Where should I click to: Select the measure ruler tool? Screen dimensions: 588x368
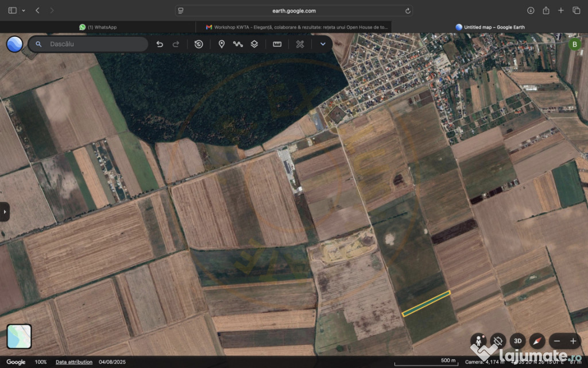click(277, 44)
